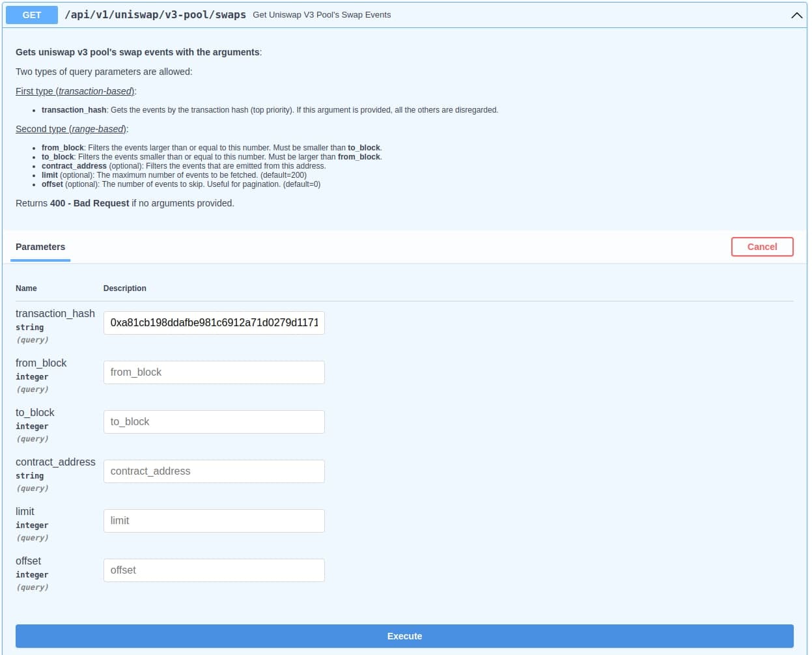Click the from_block input field
The width and height of the screenshot is (812, 655).
(214, 372)
